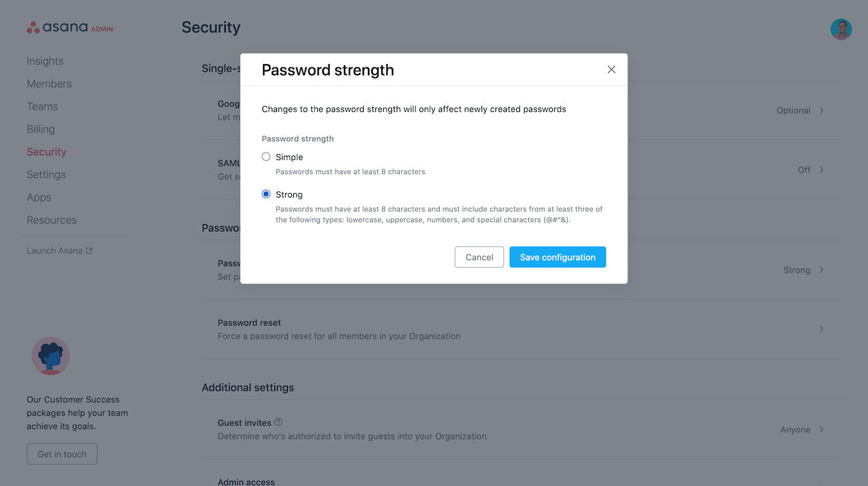Select the Simple password strength option
This screenshot has height=486, width=868.
[266, 157]
